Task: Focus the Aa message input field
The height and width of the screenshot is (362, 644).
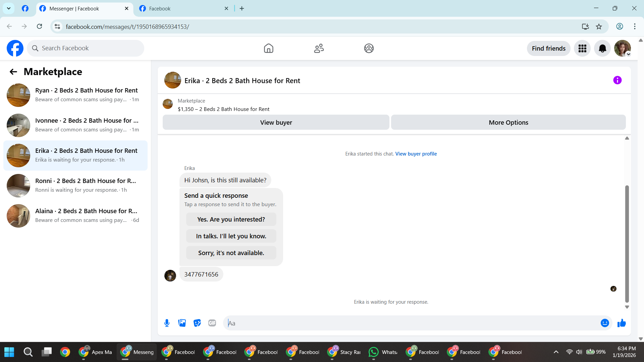Action: click(x=411, y=323)
